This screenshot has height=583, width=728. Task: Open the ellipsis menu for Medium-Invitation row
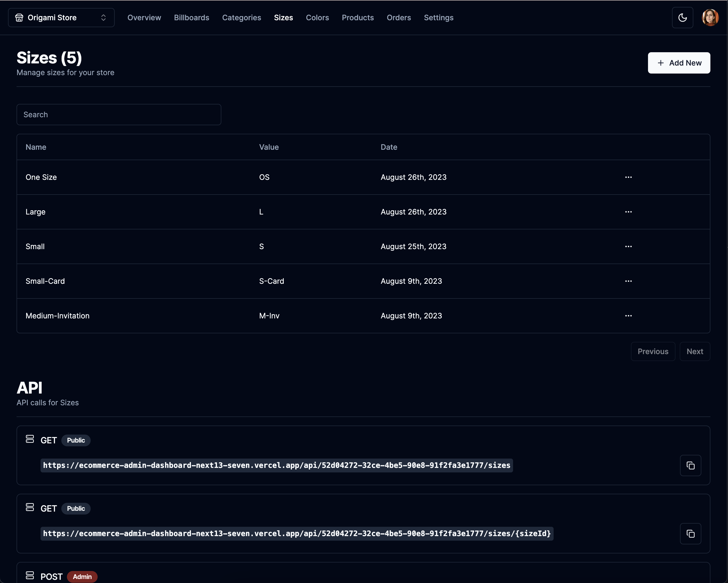pos(628,316)
